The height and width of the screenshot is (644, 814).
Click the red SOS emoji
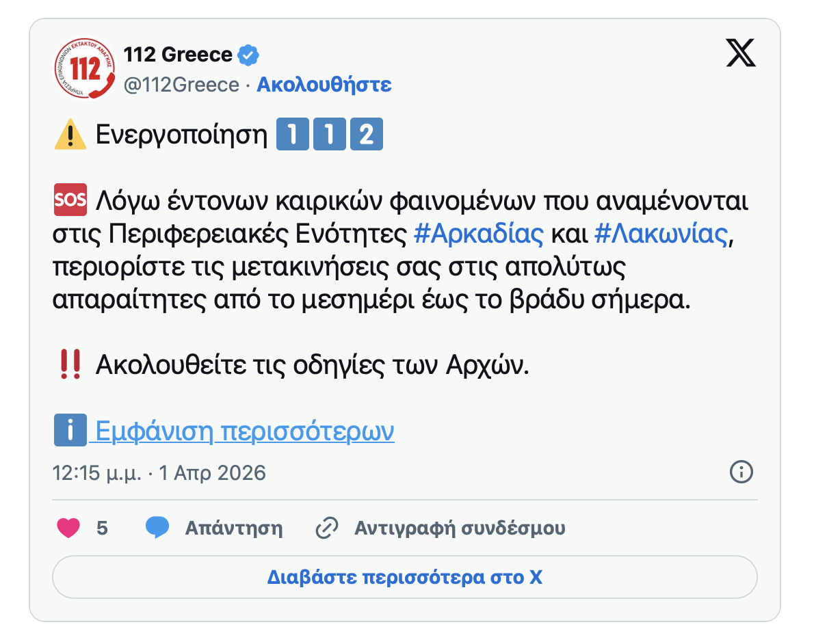tap(70, 200)
